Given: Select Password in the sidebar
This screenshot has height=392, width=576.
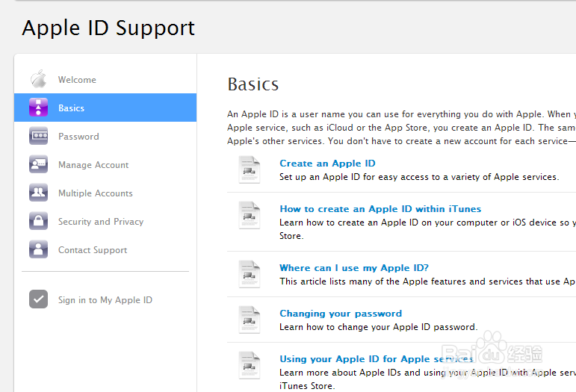Looking at the screenshot, I should [78, 137].
